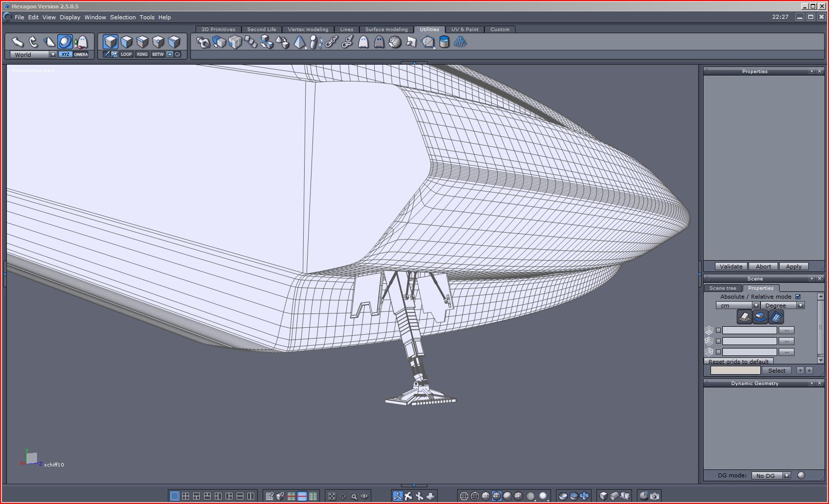Click the camera render icon in bottom bar

[655, 496]
